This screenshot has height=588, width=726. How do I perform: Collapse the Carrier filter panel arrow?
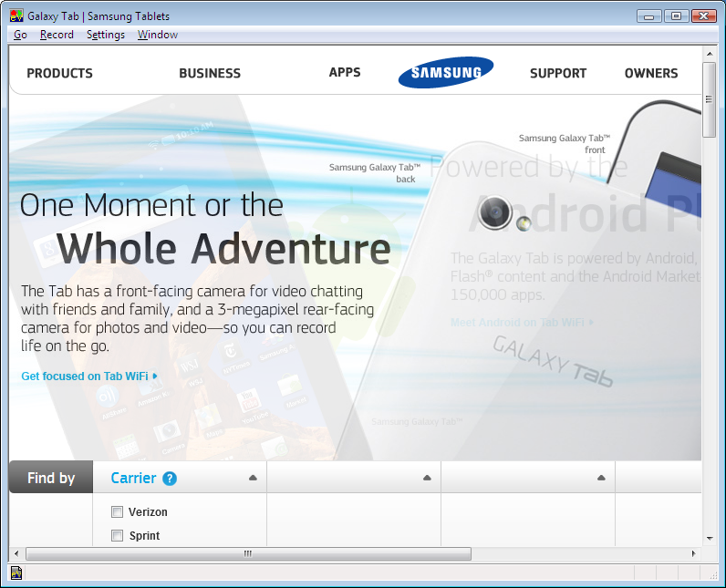(253, 478)
